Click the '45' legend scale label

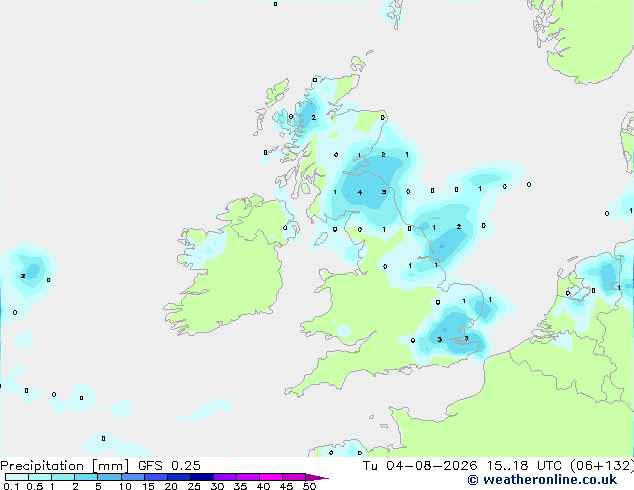286,486
